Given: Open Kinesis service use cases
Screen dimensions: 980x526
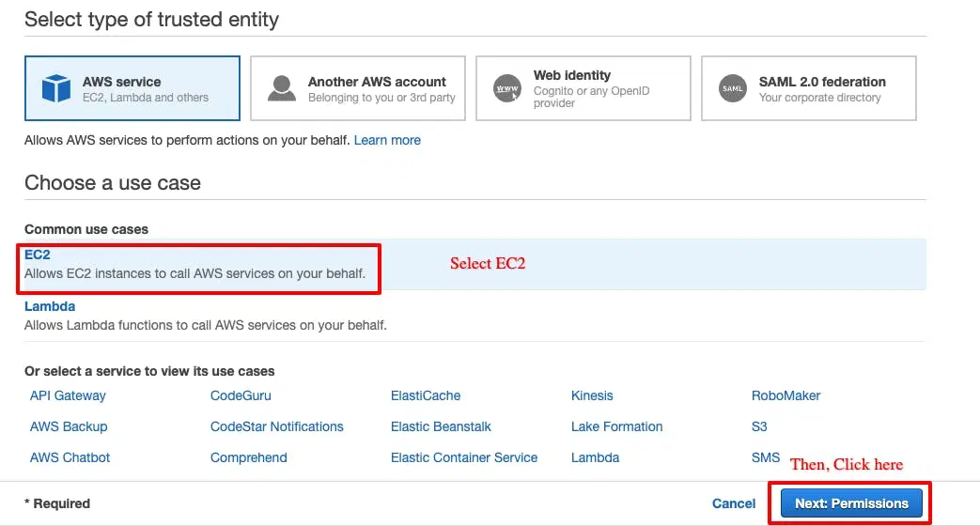Looking at the screenshot, I should click(592, 395).
